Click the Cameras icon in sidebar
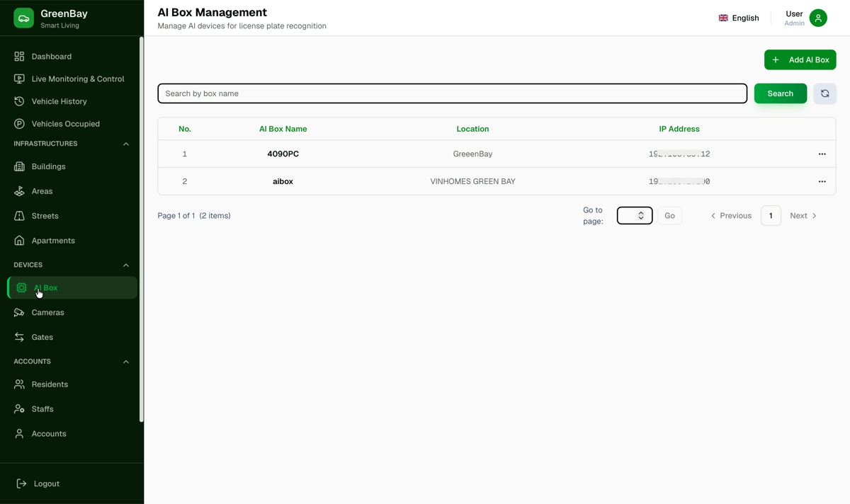 (x=19, y=312)
